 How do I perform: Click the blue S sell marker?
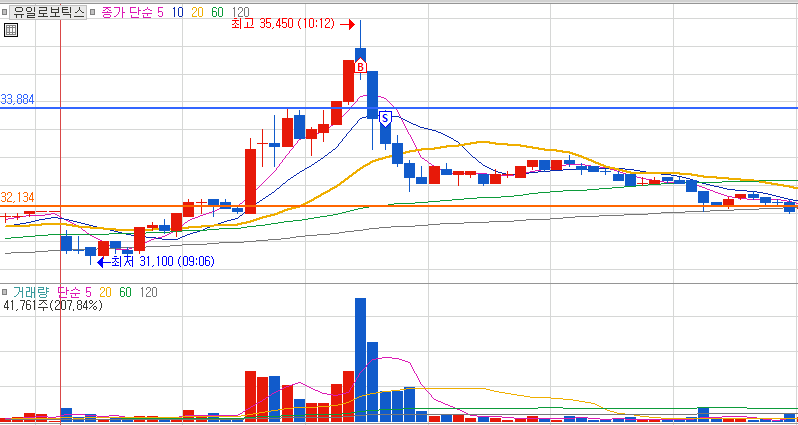click(385, 119)
